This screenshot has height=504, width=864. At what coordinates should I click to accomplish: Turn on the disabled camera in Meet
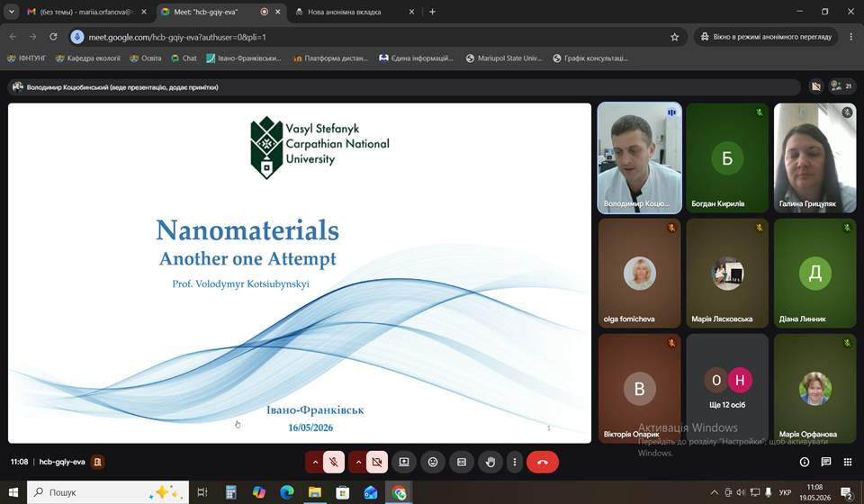click(x=377, y=462)
